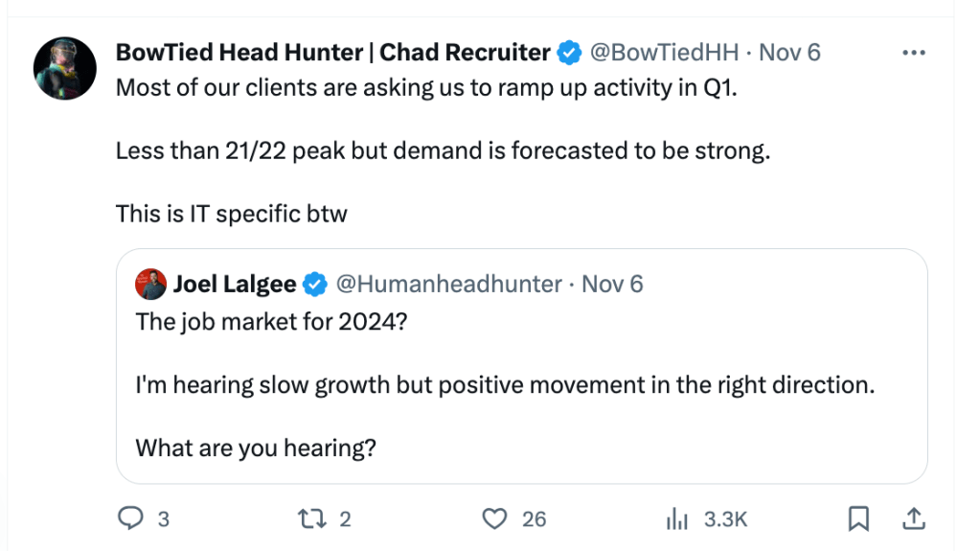Click the quoted tweet's Nov 6 timestamp
This screenshot has height=551, width=980.
click(613, 284)
